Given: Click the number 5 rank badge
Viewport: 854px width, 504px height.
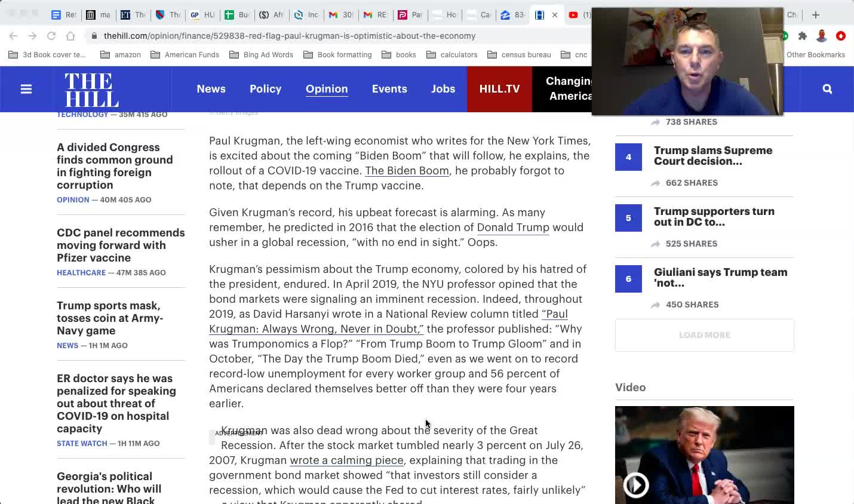Looking at the screenshot, I should pos(628,218).
